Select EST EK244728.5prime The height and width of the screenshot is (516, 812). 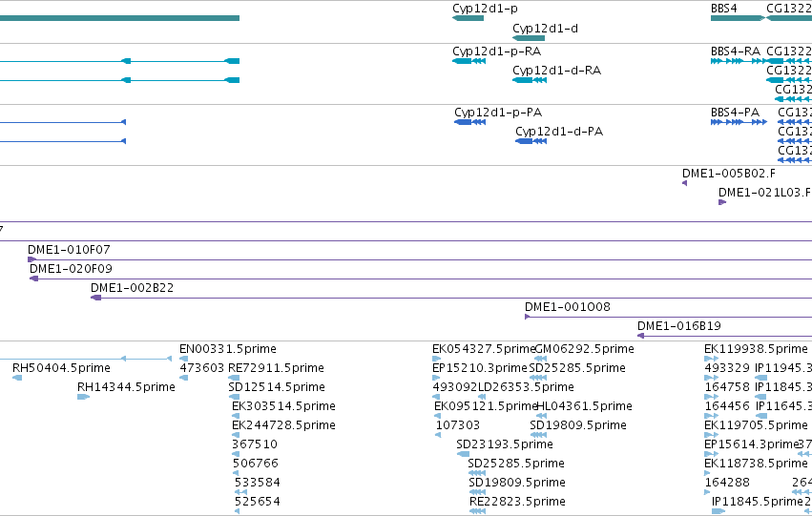(283, 425)
